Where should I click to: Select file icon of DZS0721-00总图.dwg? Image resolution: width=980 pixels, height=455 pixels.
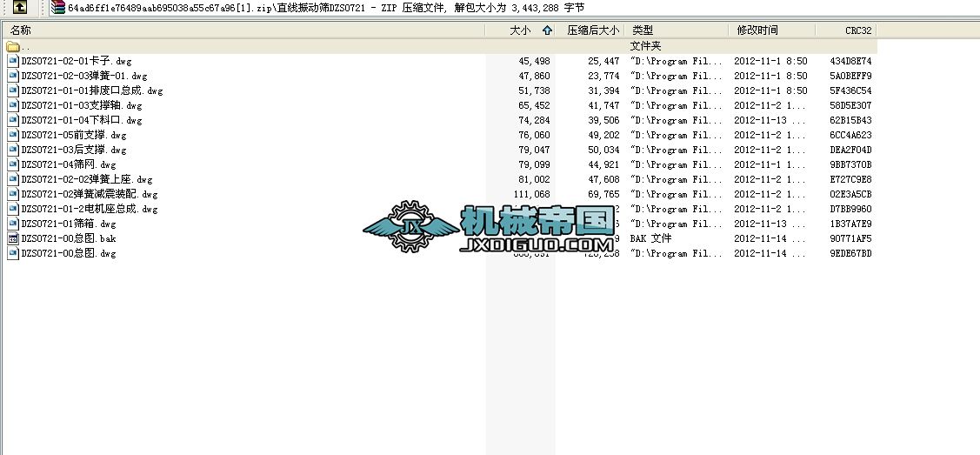pos(13,253)
